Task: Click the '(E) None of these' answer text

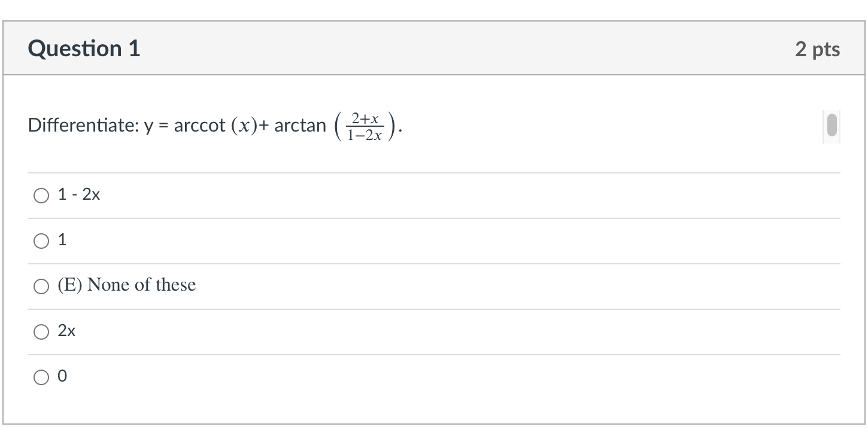Action: (x=127, y=285)
